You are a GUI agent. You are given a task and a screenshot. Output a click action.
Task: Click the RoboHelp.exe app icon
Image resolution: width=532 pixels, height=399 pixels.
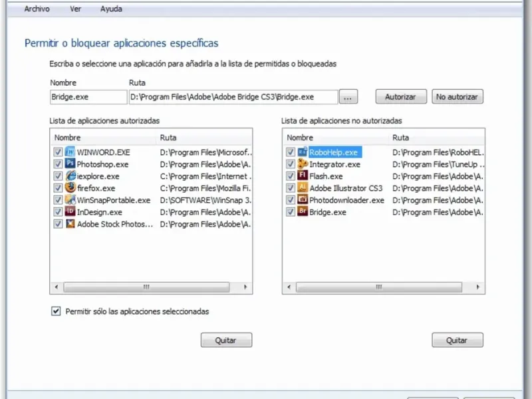(x=303, y=152)
